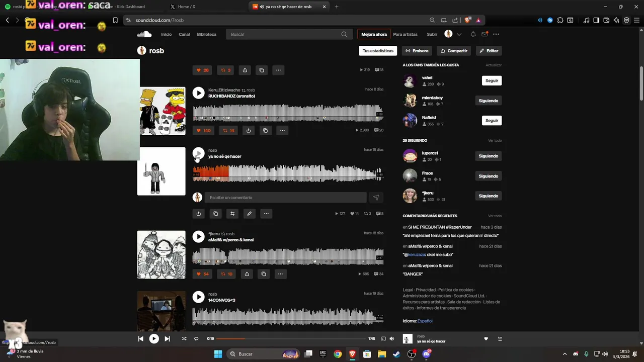
Task: Open Biblioteca tab
Action: (207, 34)
